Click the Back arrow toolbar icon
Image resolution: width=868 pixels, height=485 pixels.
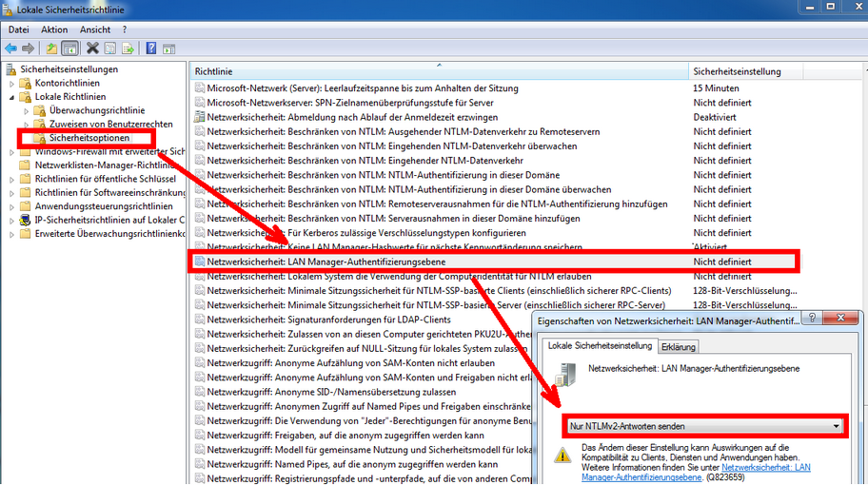pyautogui.click(x=10, y=48)
